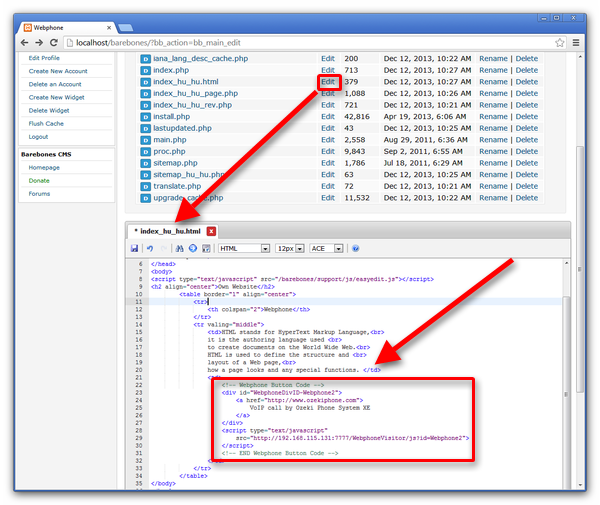
Task: Click the undo arrow in editor toolbar
Action: click(149, 248)
